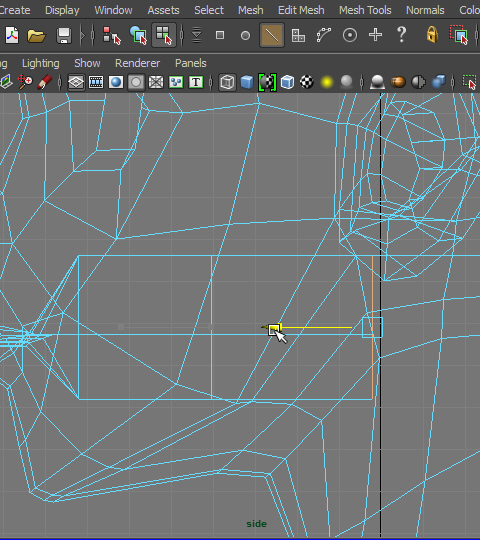
Task: Open the Normals menu
Action: pos(425,10)
